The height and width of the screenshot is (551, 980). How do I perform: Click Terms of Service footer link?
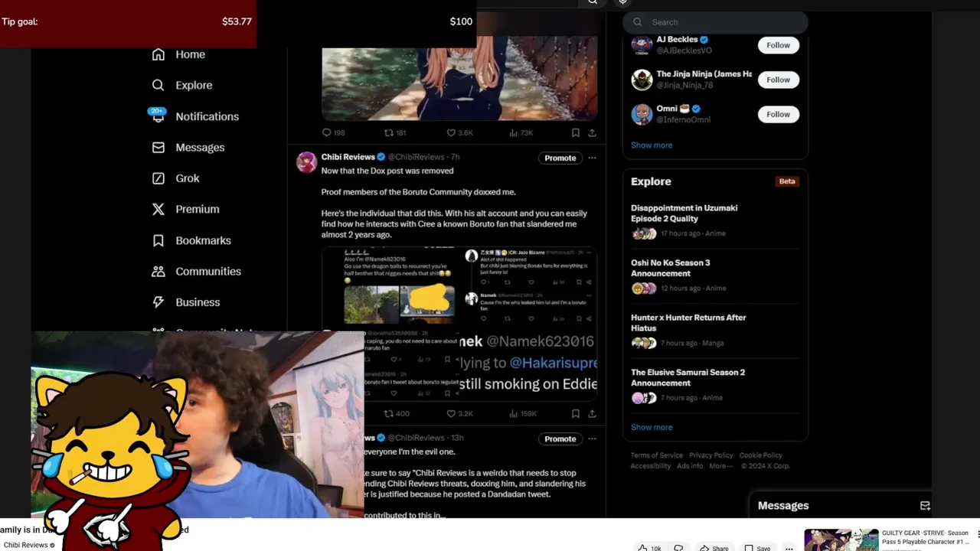coord(656,455)
